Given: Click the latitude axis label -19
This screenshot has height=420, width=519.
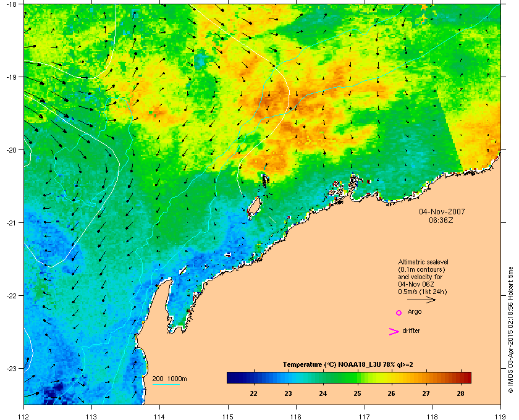Looking at the screenshot, I should pyautogui.click(x=12, y=77).
